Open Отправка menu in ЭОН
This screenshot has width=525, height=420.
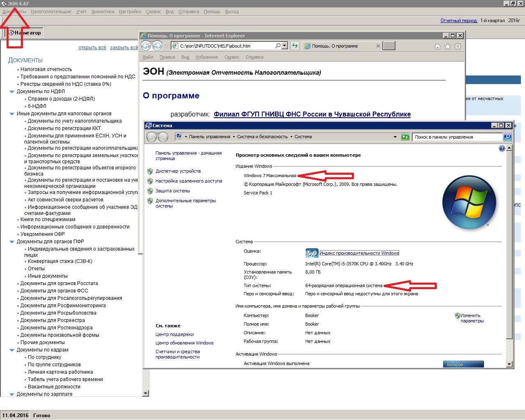[x=189, y=11]
